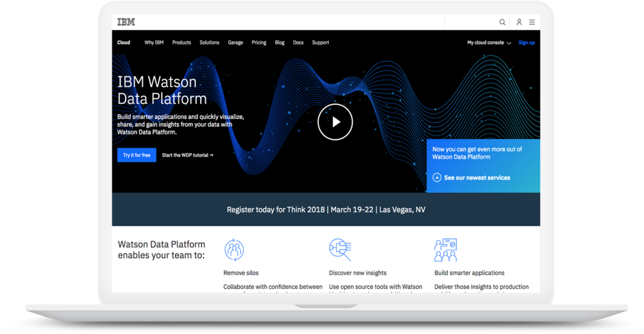Click See our newest services

[x=477, y=178]
